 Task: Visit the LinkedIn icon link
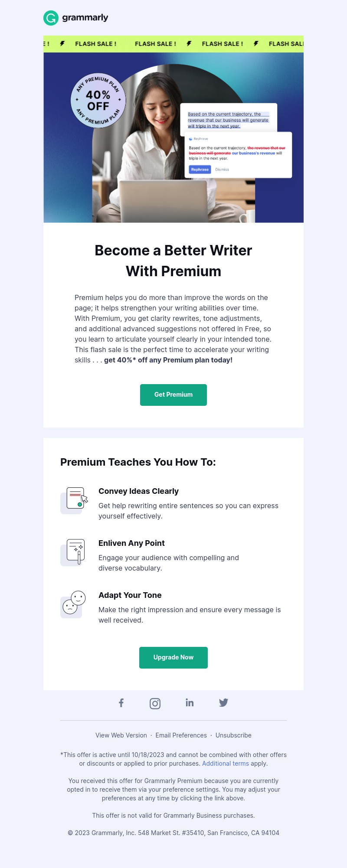[x=190, y=703]
